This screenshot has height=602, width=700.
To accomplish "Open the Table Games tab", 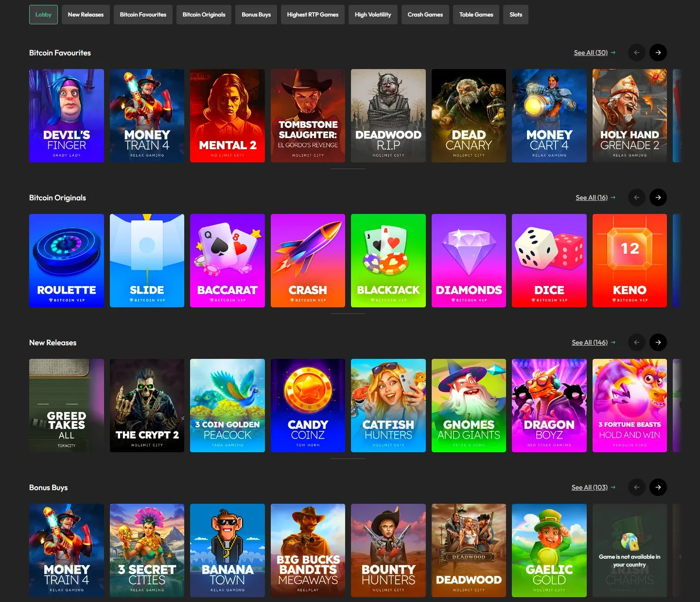I will point(476,15).
